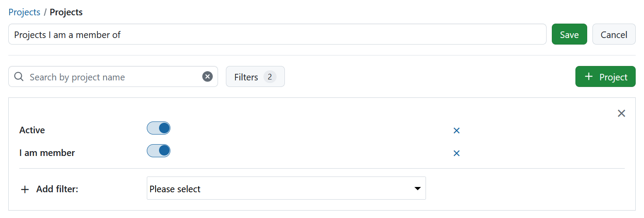This screenshot has width=644, height=218.
Task: Cancel editing the view name
Action: point(614,35)
